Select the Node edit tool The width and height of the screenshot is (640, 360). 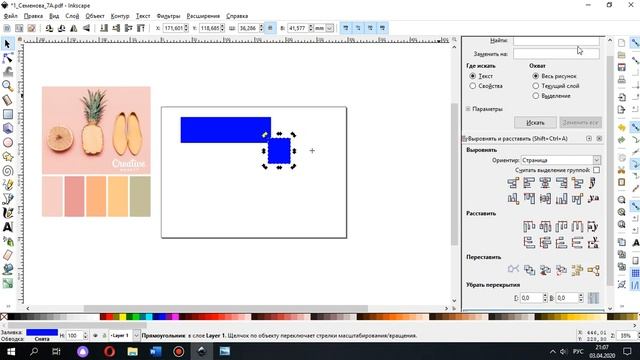coord(7,58)
